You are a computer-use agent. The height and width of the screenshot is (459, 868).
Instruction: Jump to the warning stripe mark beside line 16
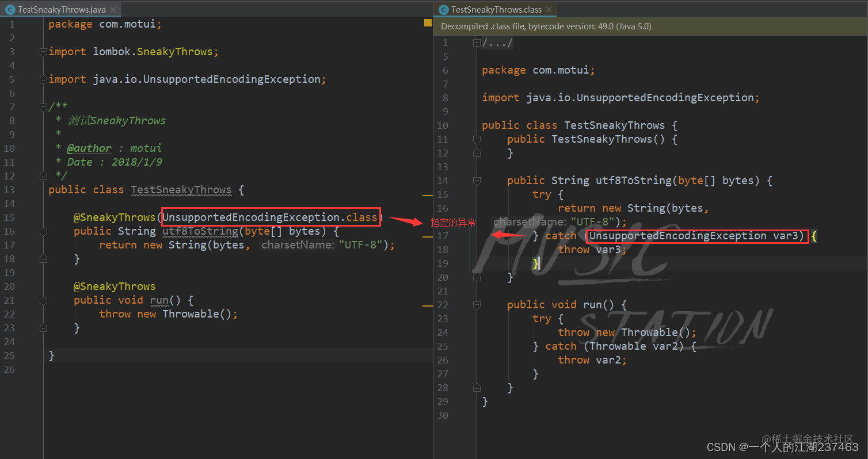[428, 236]
